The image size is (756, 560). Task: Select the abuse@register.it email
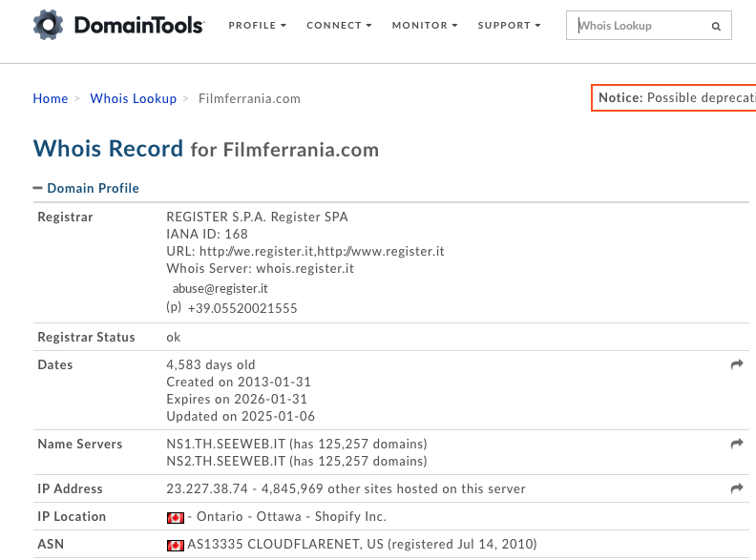220,289
